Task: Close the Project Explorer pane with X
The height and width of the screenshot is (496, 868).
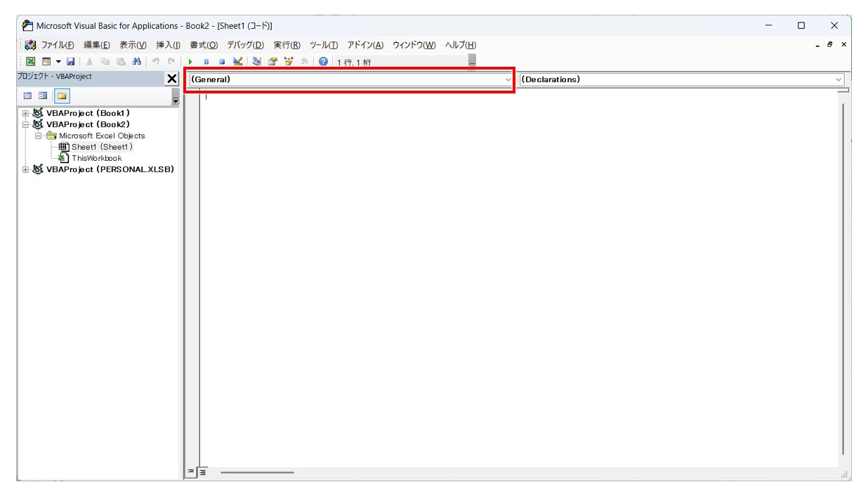Action: click(172, 79)
